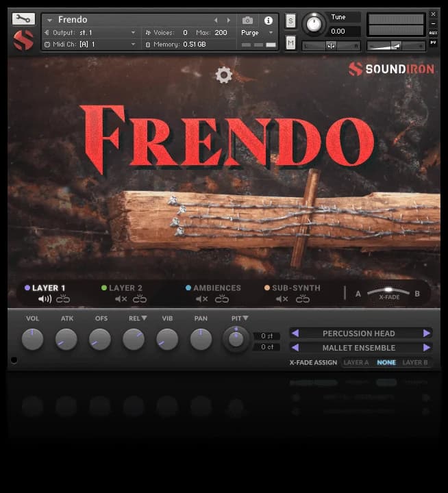Expand the REL knob options triangle

click(144, 318)
